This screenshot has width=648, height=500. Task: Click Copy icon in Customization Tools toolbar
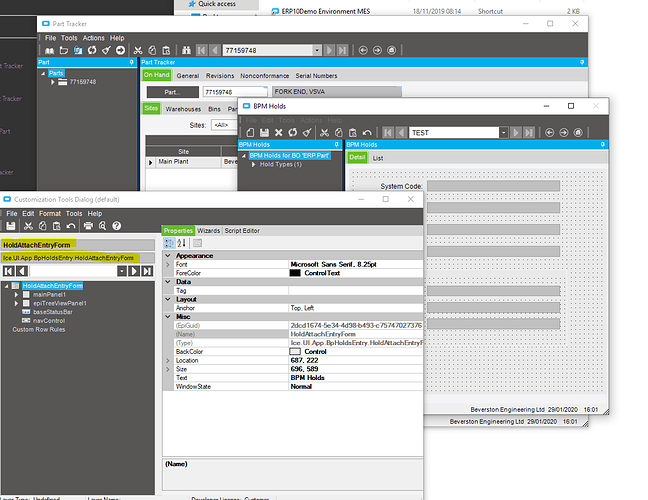(x=43, y=226)
